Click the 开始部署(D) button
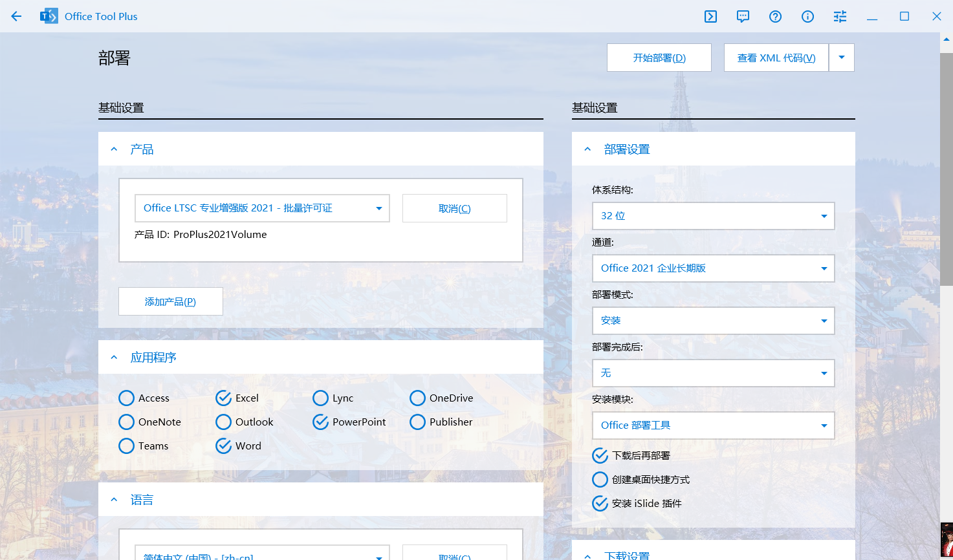953x560 pixels. (659, 58)
